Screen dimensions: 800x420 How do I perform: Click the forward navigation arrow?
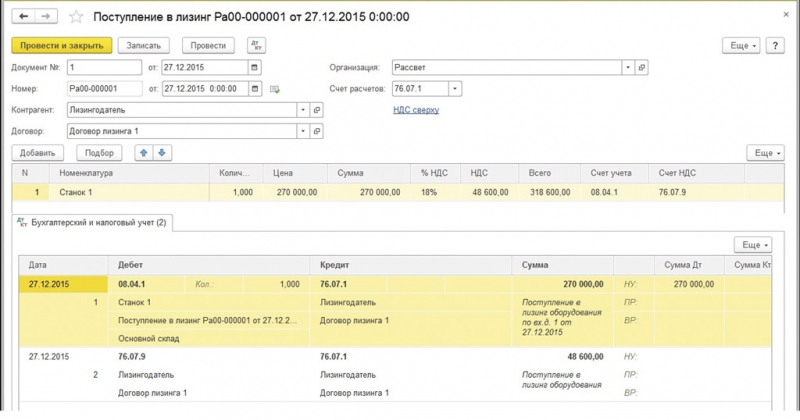click(46, 17)
